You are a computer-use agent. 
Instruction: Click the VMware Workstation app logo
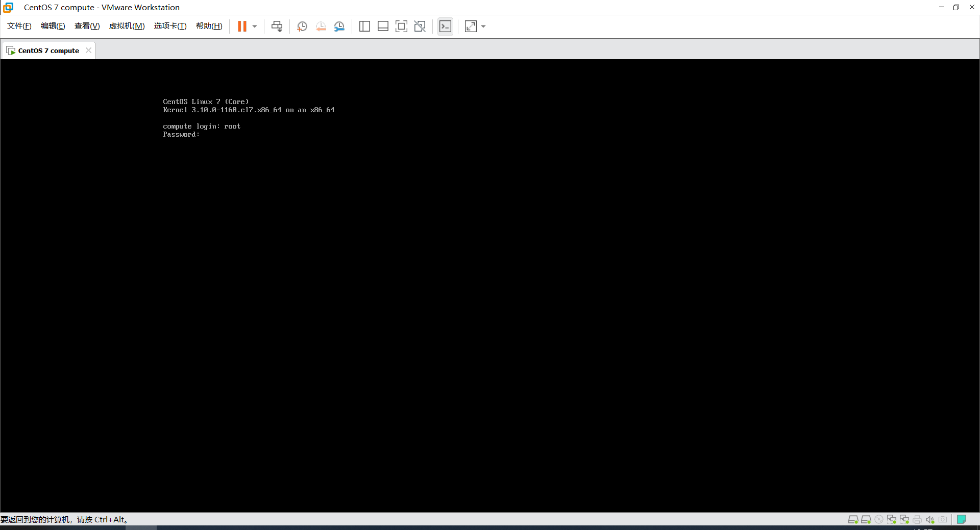(8, 7)
